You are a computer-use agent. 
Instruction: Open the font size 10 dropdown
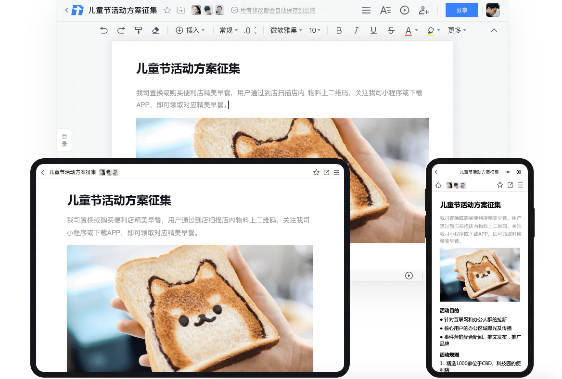point(314,30)
